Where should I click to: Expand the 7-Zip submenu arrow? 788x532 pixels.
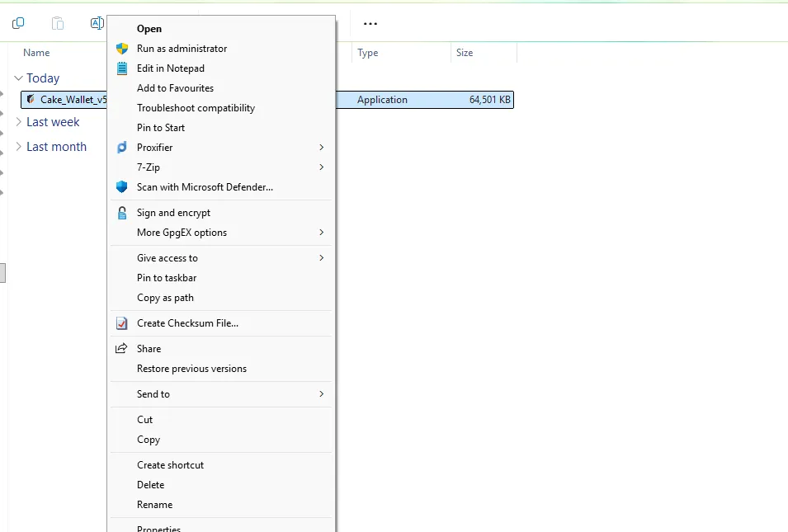(322, 167)
